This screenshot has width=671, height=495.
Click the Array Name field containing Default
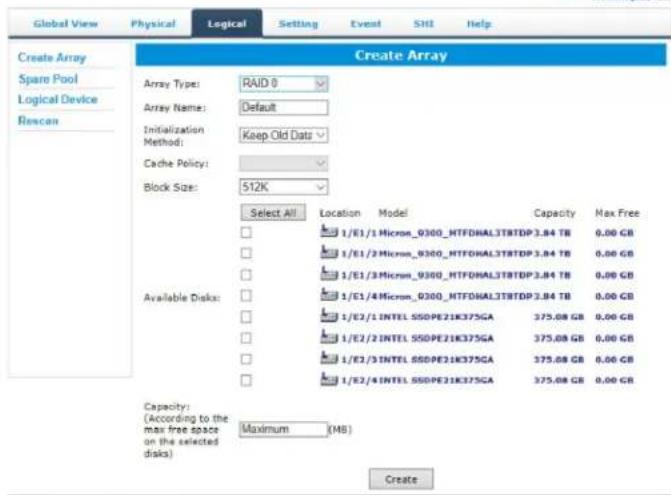click(x=284, y=107)
